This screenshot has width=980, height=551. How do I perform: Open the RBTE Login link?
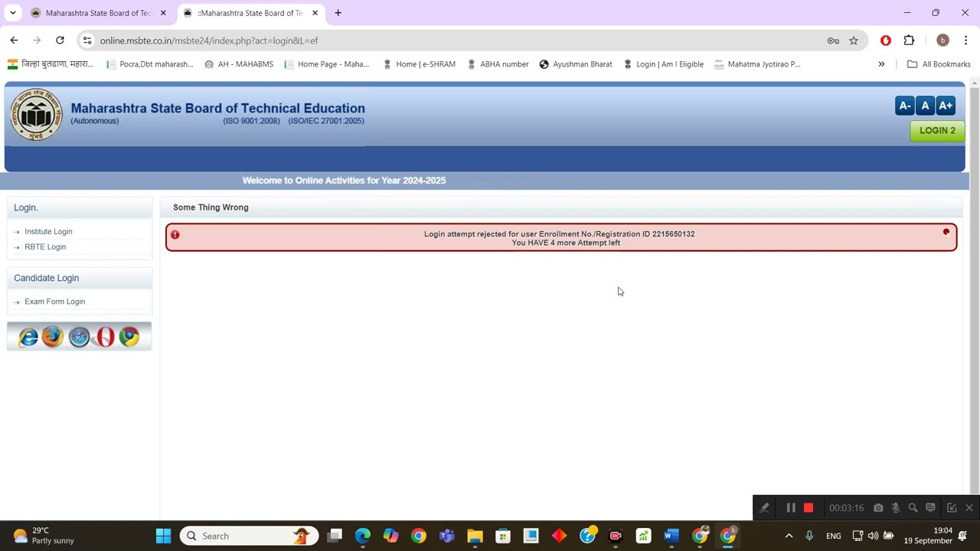click(x=45, y=246)
